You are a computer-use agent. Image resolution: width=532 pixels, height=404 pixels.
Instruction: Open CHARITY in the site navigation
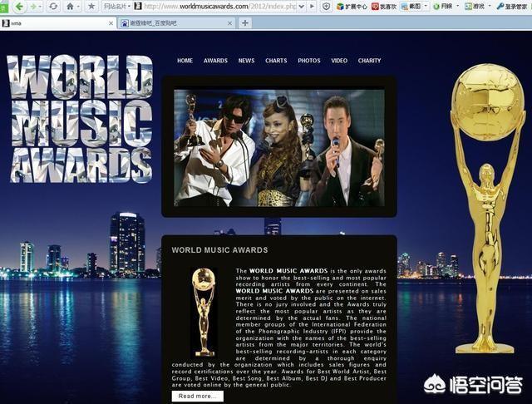pos(369,61)
